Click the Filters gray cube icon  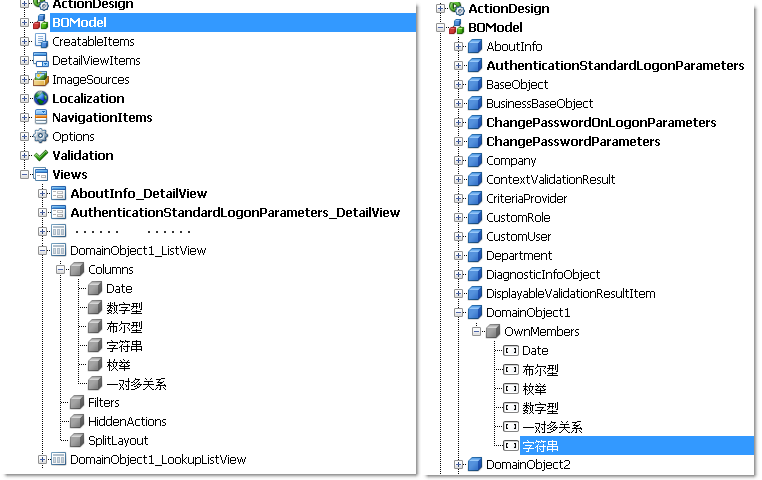tap(77, 402)
